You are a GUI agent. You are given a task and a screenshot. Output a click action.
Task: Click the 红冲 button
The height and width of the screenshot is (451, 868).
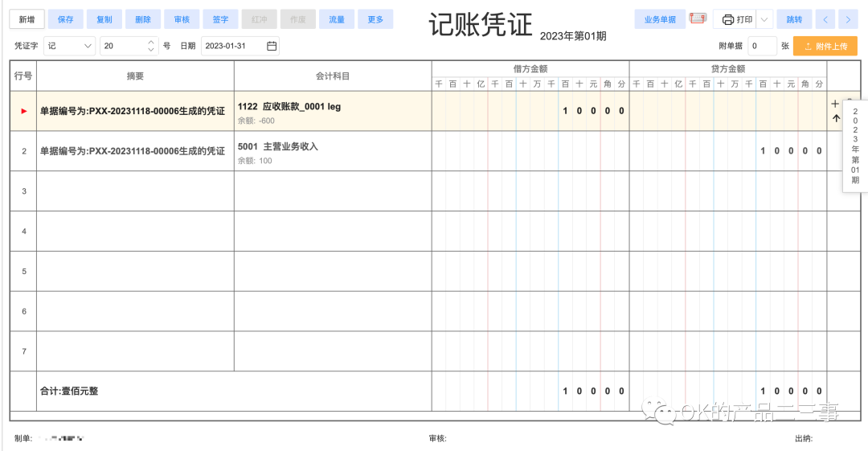click(x=259, y=19)
